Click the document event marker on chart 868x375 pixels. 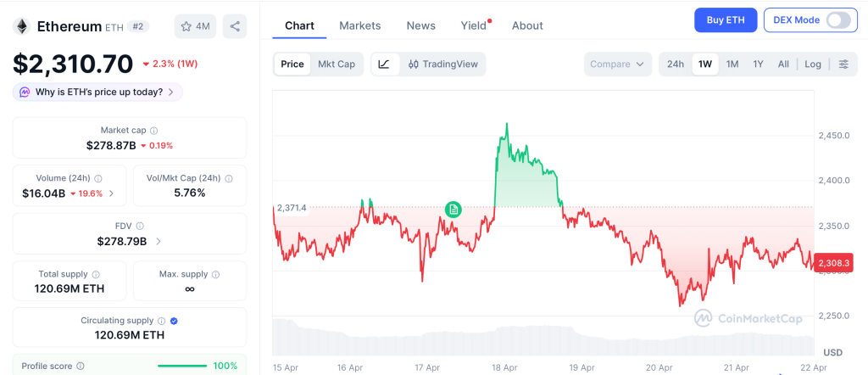453,209
